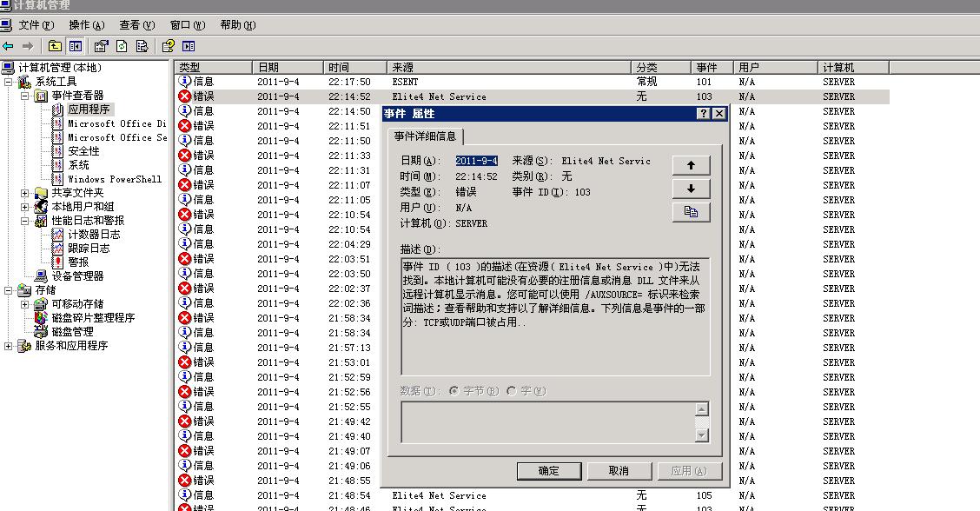The height and width of the screenshot is (511, 980).
Task: Open the 操作(A) menu
Action: (x=86, y=25)
